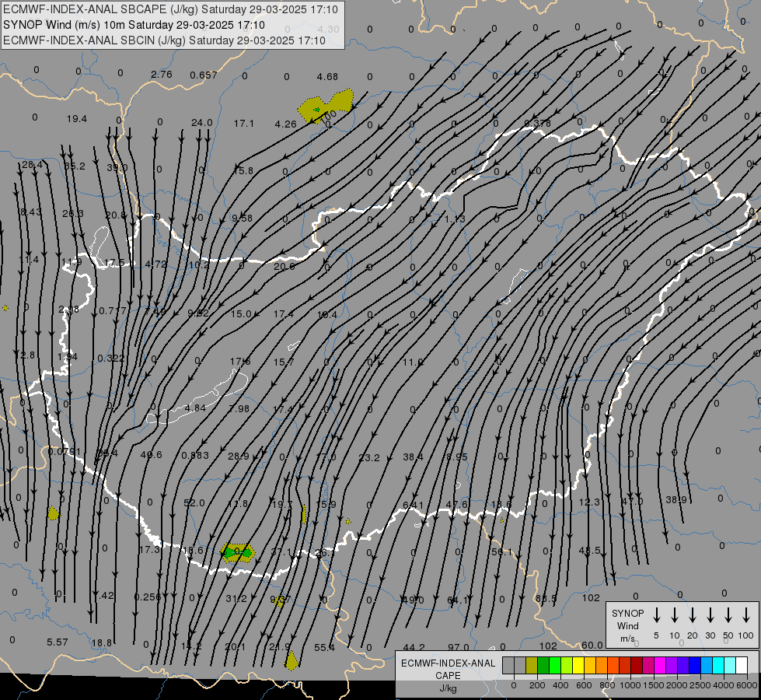
Task: Click the 30 m/s wind arrow in legend
Action: (x=710, y=614)
